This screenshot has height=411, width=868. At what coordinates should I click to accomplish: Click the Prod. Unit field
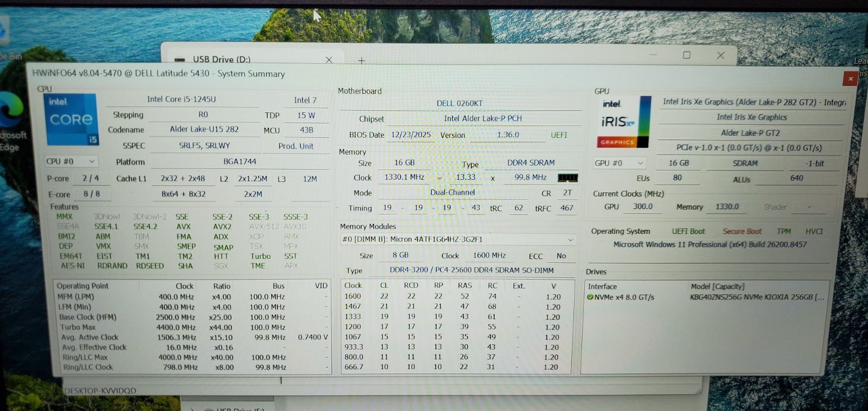point(296,146)
